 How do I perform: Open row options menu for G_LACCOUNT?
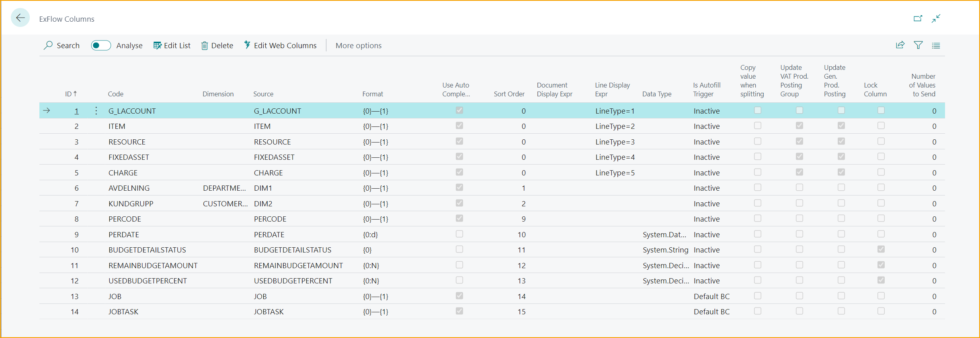pyautogui.click(x=96, y=111)
